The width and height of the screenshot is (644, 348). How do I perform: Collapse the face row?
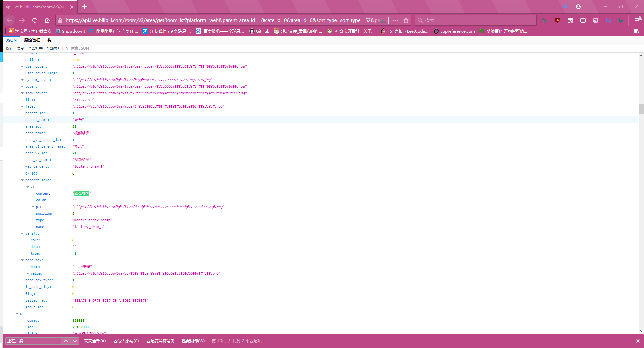[x=22, y=106]
